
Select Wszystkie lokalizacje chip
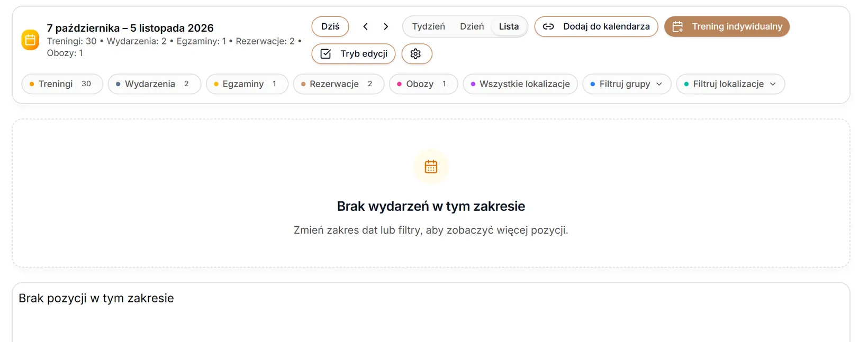pos(520,84)
